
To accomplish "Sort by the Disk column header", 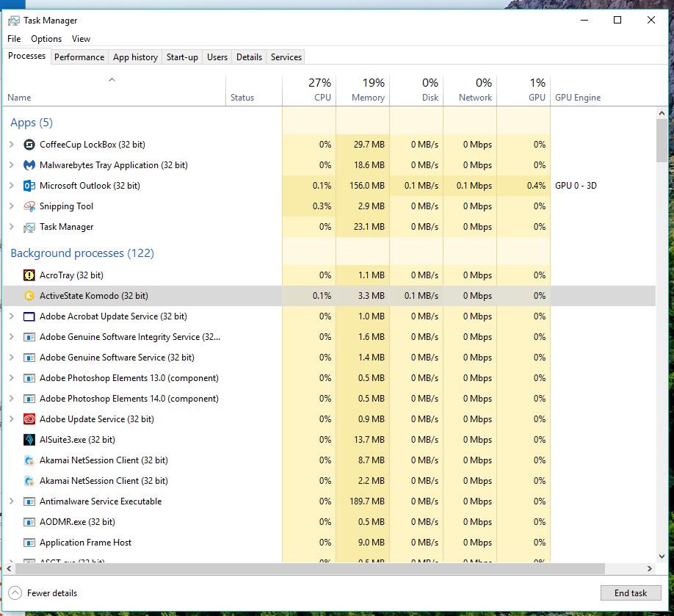I will pyautogui.click(x=416, y=90).
